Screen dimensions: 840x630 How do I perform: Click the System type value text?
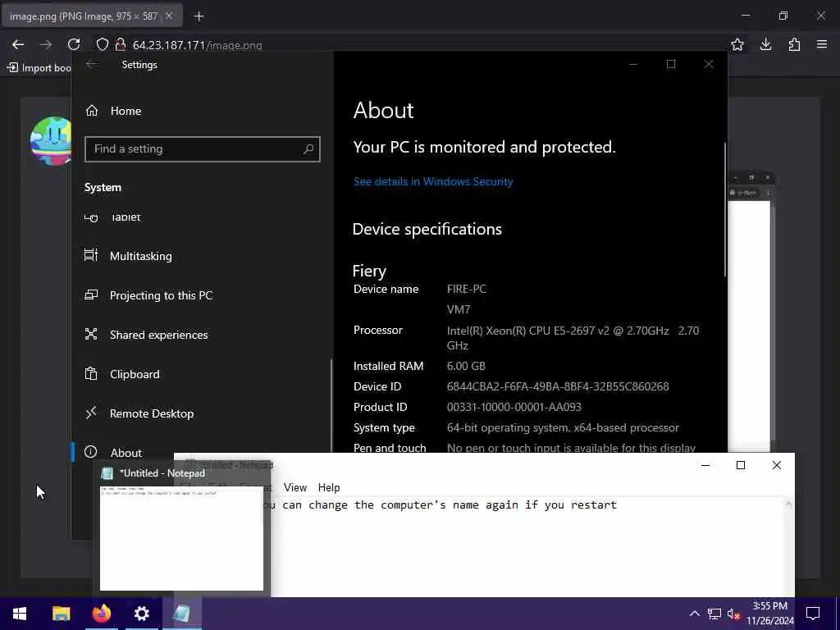point(563,428)
